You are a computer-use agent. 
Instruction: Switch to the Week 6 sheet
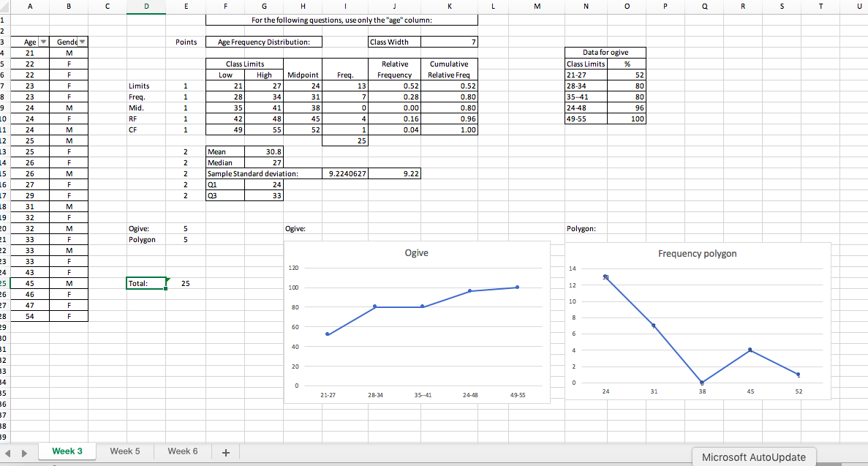coord(182,451)
